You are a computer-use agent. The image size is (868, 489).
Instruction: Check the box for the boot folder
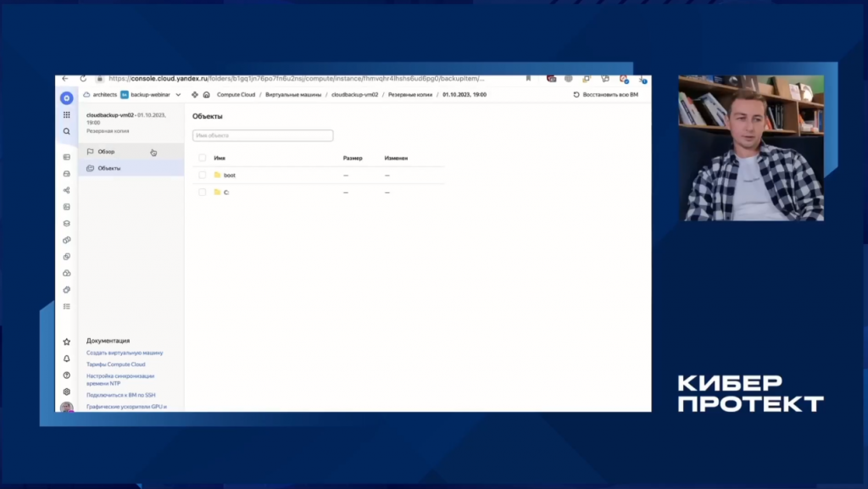click(x=202, y=175)
